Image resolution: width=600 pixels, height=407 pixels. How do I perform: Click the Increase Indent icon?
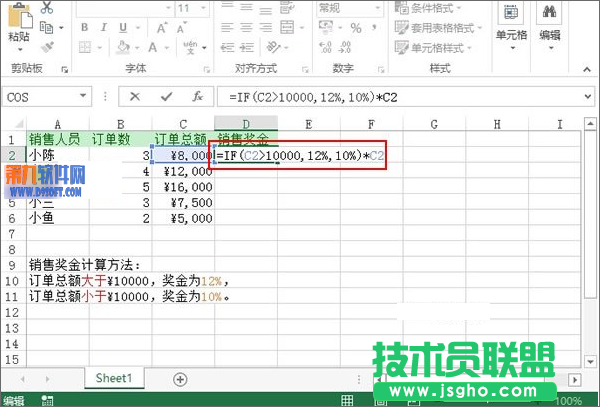click(247, 47)
